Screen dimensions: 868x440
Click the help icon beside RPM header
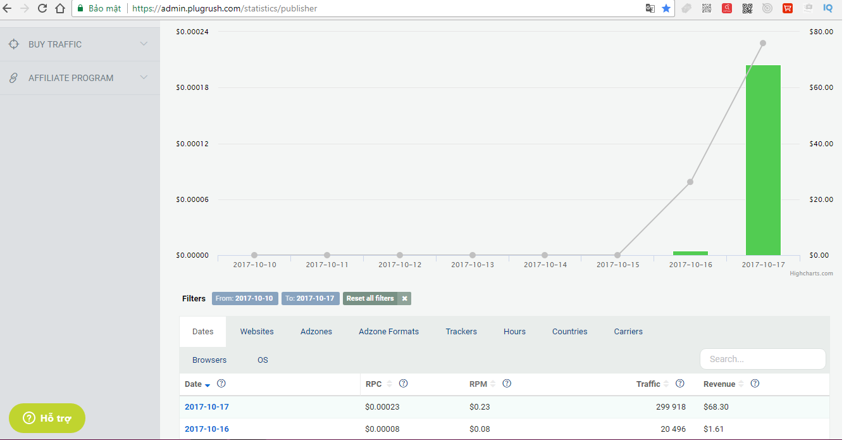[x=507, y=384]
